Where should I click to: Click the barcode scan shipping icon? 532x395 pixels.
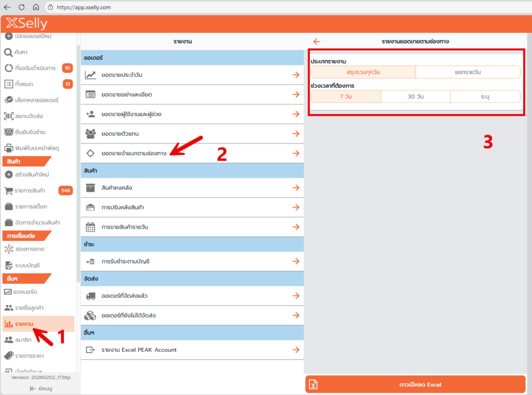8,116
